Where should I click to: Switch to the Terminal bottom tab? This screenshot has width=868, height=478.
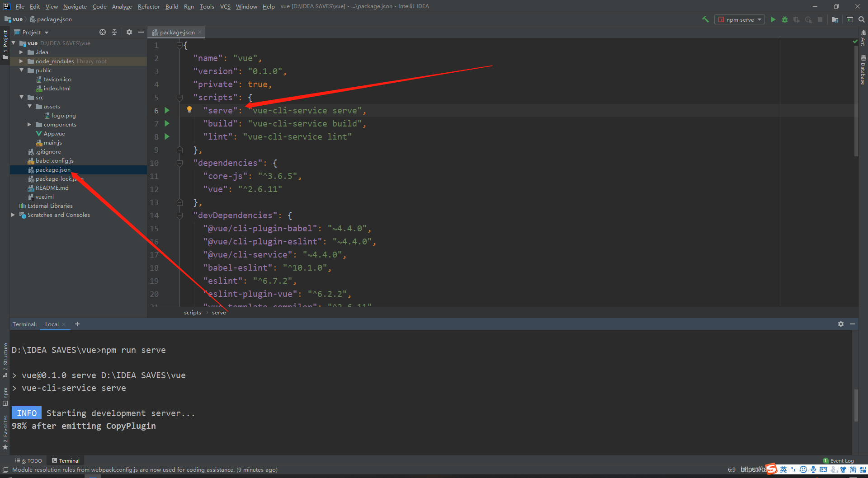click(x=66, y=461)
